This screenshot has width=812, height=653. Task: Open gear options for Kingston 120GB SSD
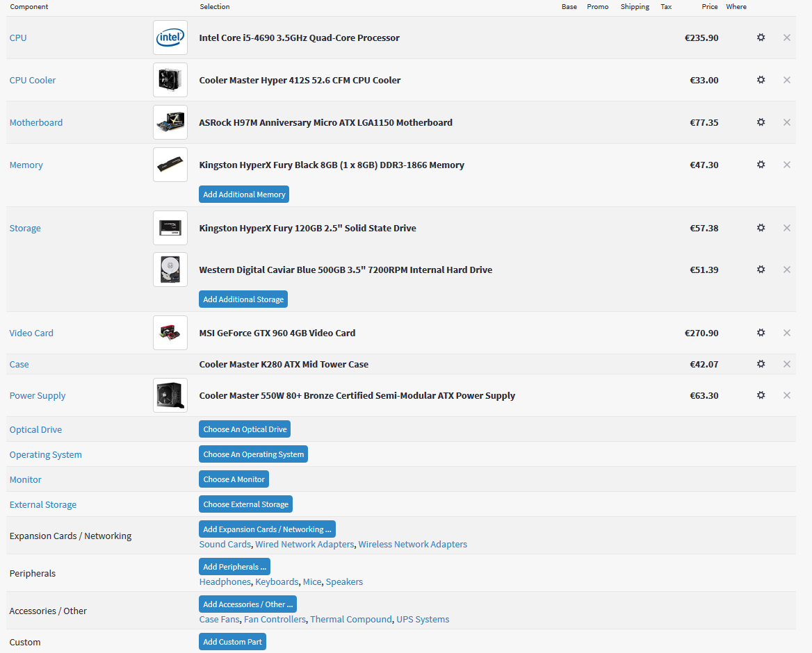761,228
